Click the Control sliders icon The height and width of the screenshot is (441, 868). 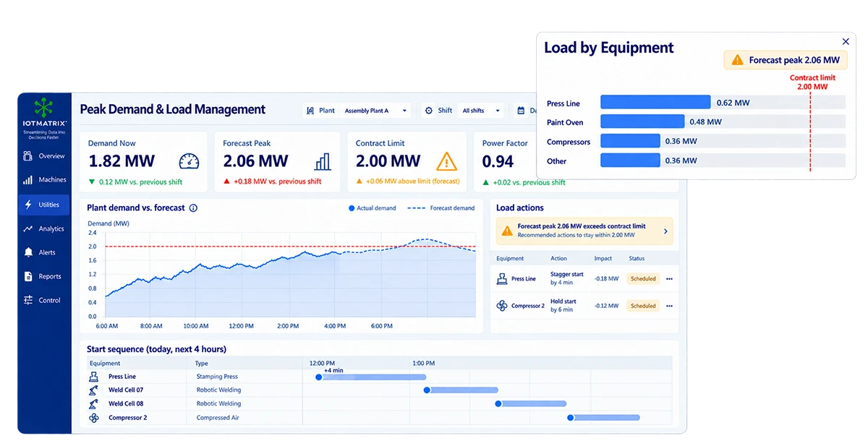tap(28, 301)
